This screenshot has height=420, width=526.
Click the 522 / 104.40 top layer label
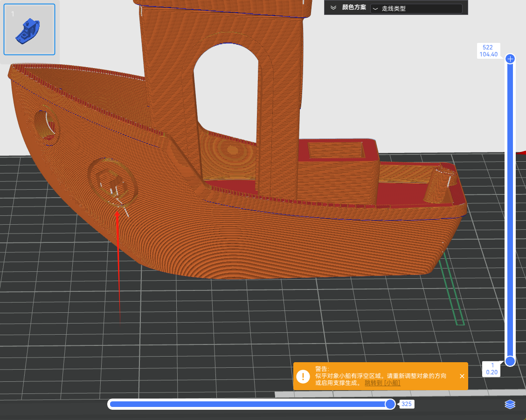(488, 51)
